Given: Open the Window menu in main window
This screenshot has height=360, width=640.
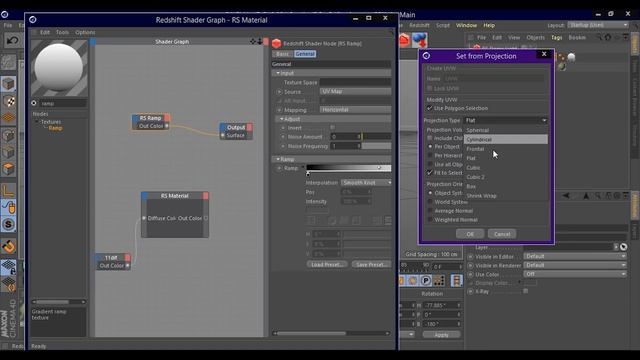Looking at the screenshot, I should click(x=466, y=25).
